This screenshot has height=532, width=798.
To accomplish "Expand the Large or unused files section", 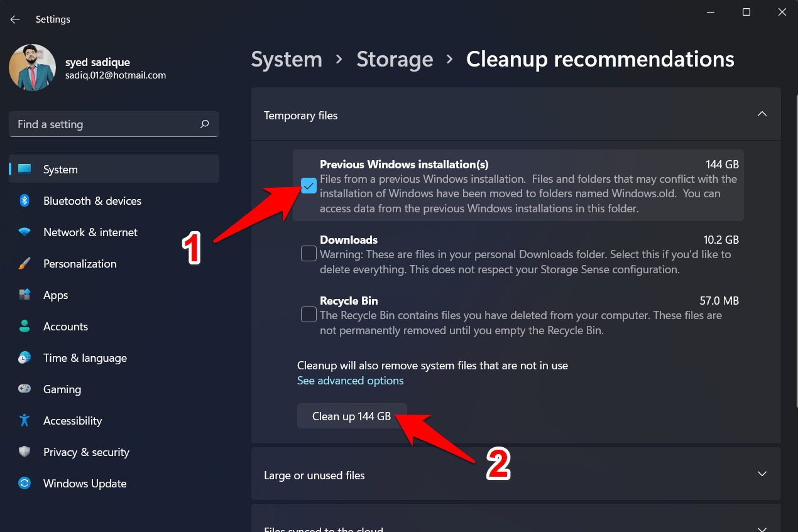I will (x=762, y=474).
